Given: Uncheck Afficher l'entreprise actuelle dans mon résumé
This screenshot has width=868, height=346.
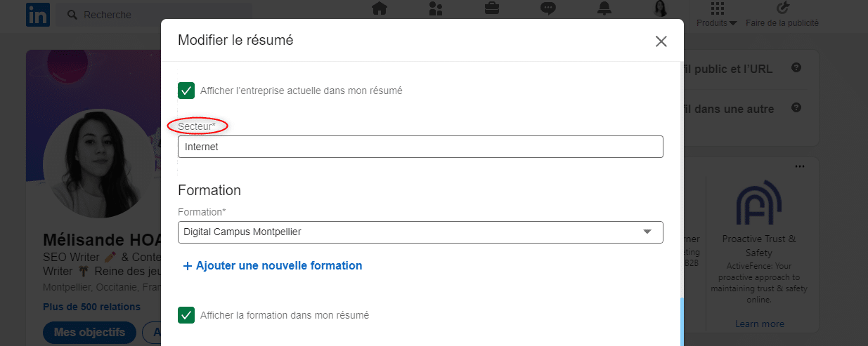Looking at the screenshot, I should pyautogui.click(x=186, y=91).
